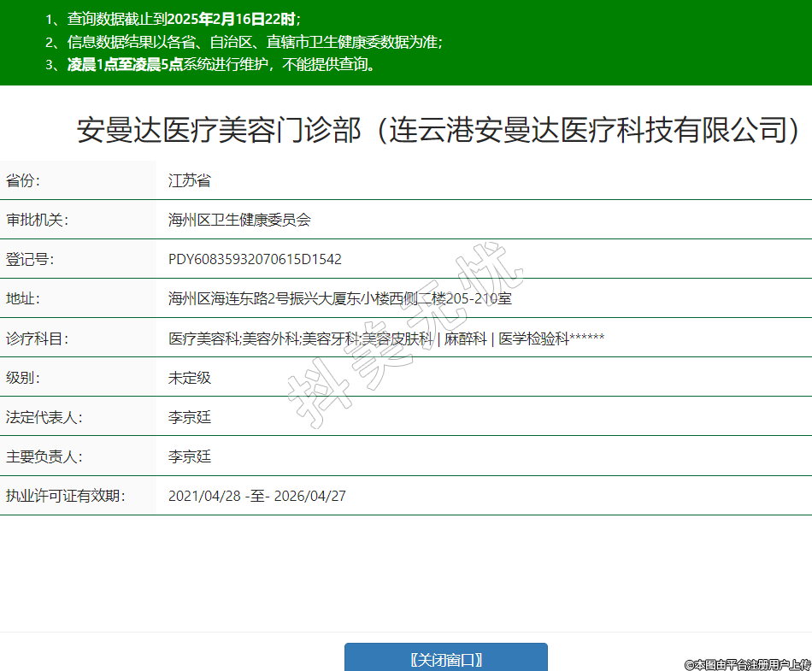Select the 未定级 level value
The image size is (812, 671).
click(x=189, y=377)
